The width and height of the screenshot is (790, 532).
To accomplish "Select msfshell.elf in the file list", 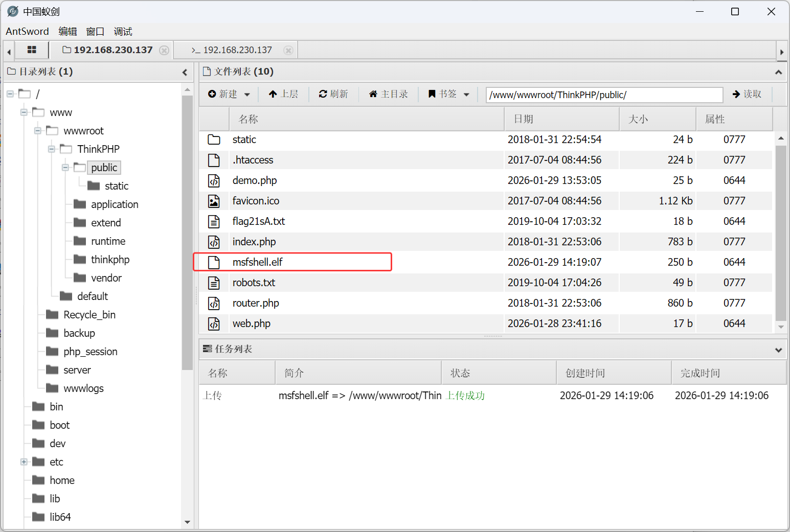I will pos(258,262).
